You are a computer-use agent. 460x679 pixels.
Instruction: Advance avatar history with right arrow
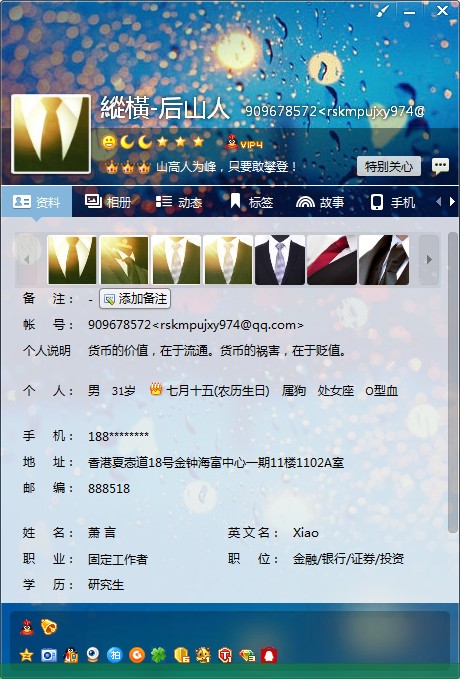(x=429, y=259)
